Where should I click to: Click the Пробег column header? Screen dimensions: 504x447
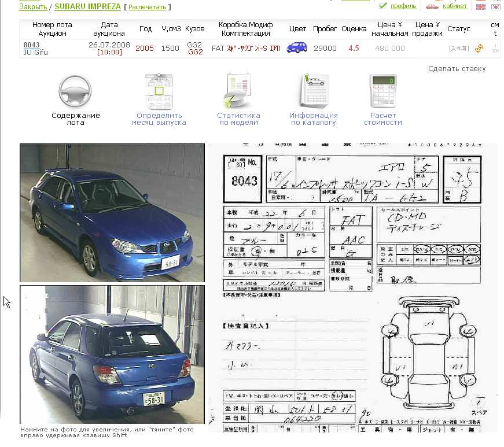325,29
